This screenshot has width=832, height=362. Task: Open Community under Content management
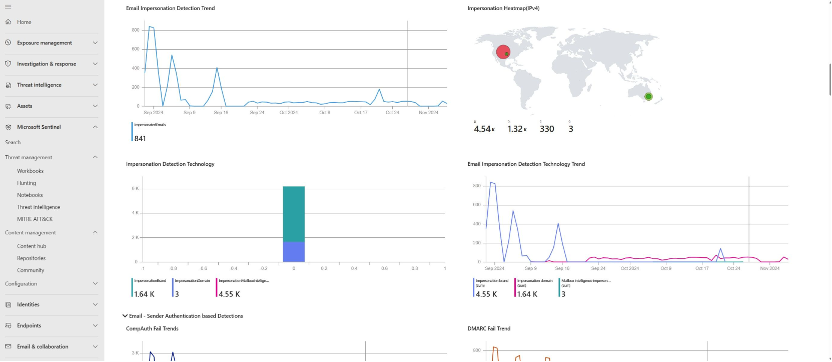(x=30, y=270)
